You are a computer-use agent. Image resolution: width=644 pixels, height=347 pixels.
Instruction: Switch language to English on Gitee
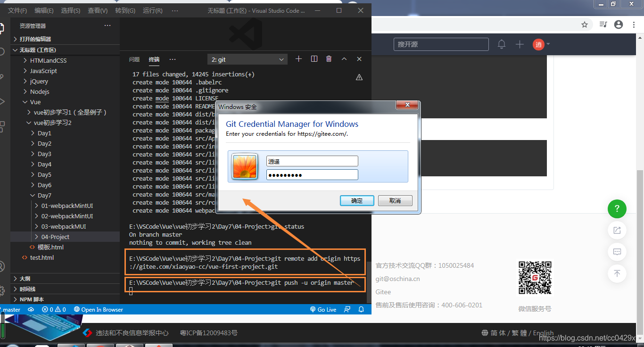(543, 333)
